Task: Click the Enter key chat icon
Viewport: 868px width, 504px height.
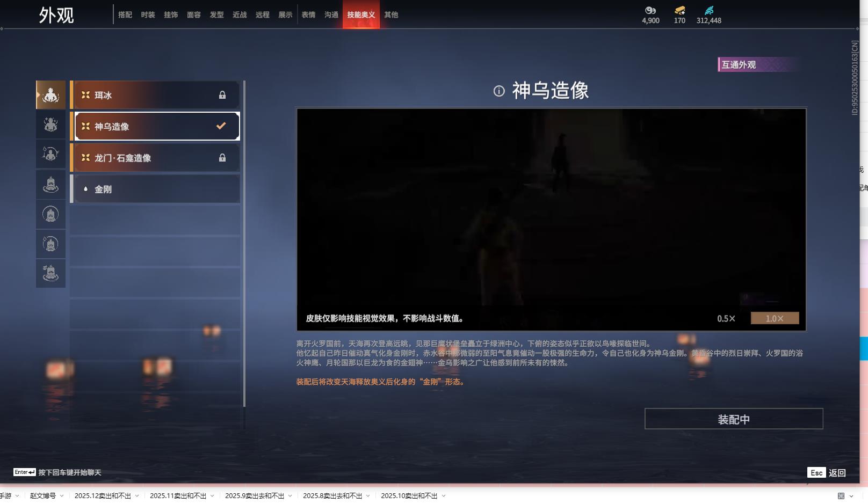Action: point(25,472)
